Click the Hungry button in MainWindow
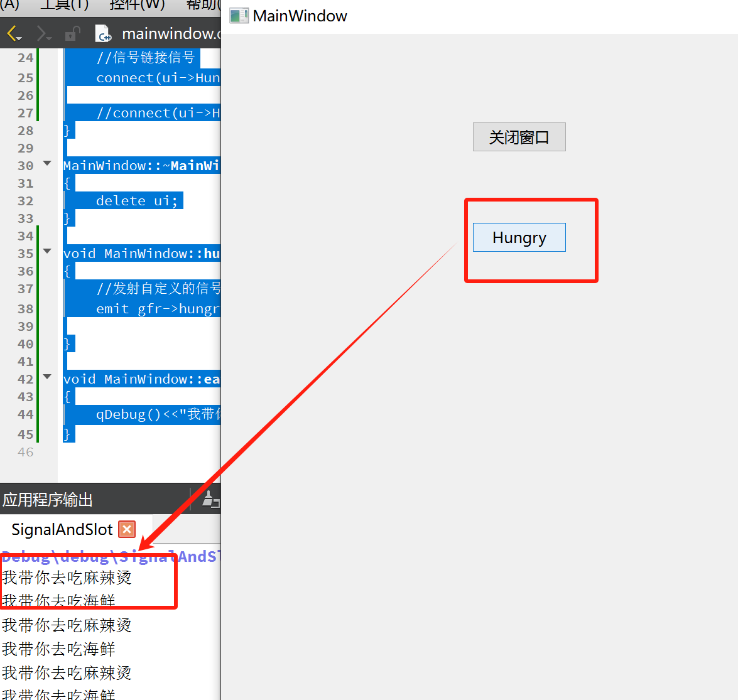Image resolution: width=738 pixels, height=700 pixels. point(519,237)
